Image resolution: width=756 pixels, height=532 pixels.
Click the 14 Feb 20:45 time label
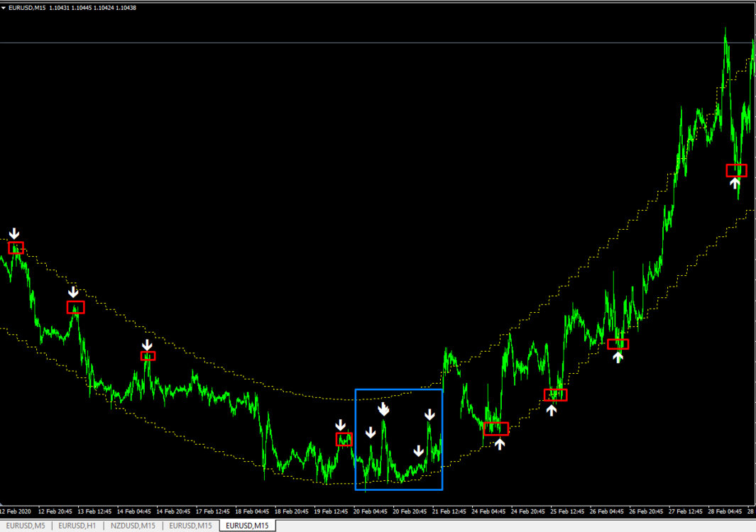[173, 511]
